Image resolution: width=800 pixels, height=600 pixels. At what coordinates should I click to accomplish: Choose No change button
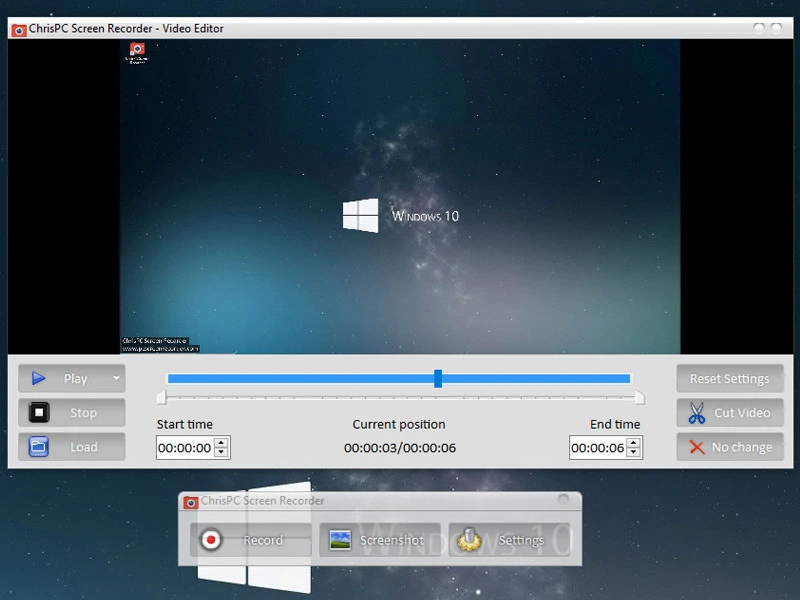(730, 447)
